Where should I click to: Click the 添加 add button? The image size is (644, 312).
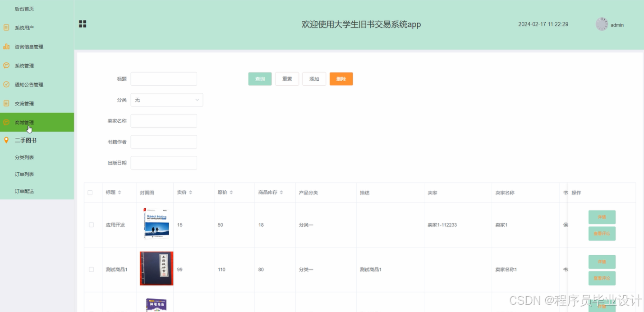click(x=314, y=79)
